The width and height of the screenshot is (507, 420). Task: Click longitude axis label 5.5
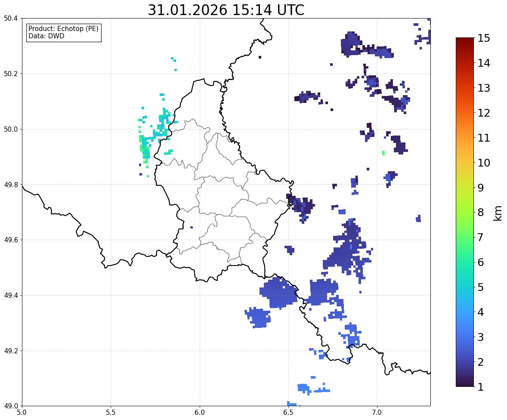coord(111,413)
